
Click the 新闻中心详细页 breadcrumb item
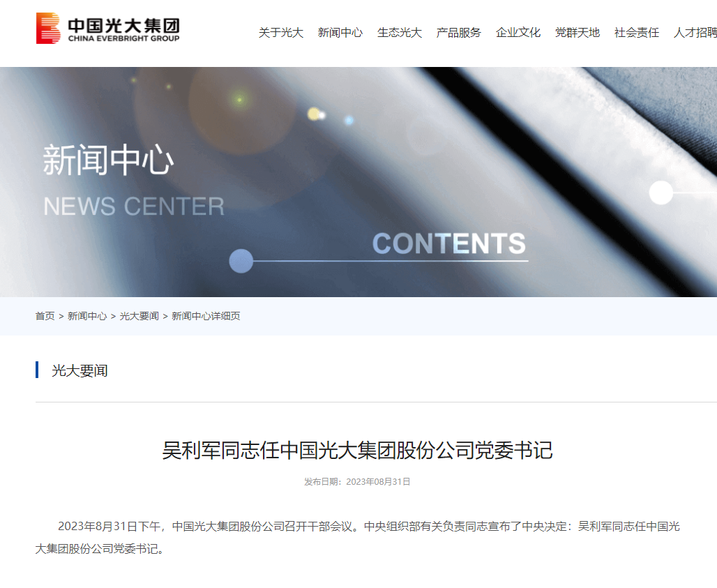coord(206,316)
